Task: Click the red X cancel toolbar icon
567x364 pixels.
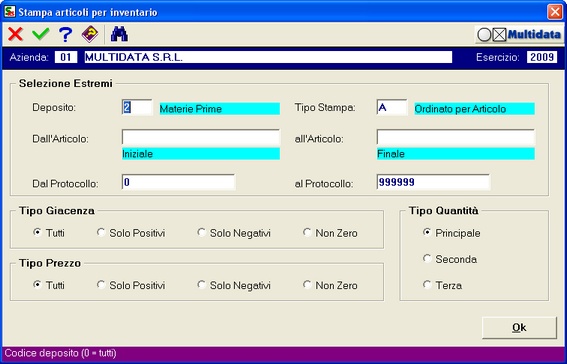Action: point(16,35)
